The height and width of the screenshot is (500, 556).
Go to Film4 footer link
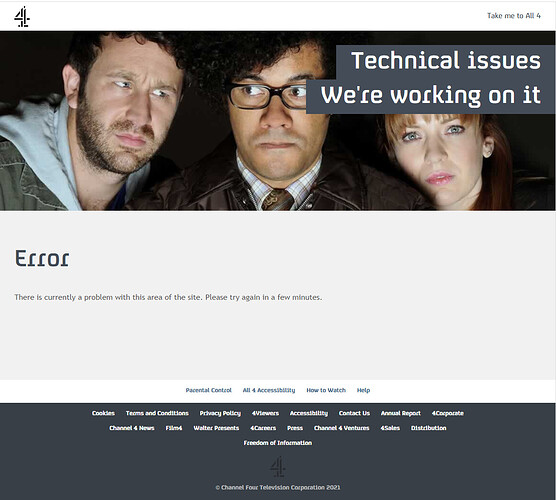pos(174,428)
